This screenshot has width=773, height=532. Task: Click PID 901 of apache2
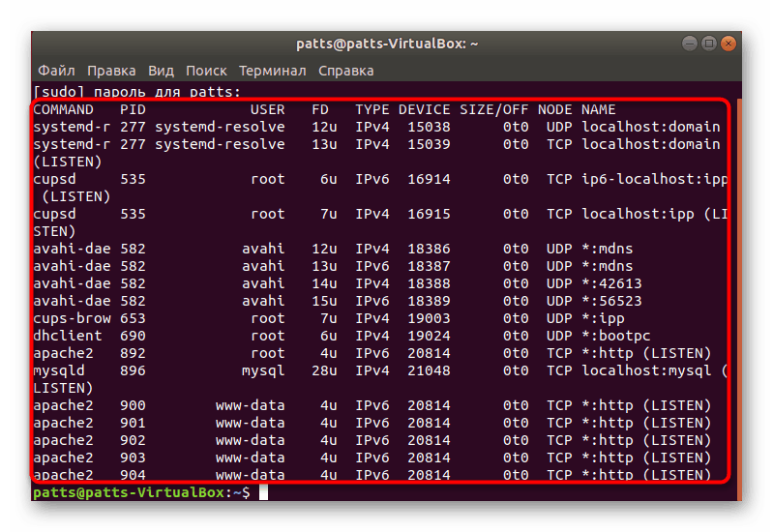point(133,423)
